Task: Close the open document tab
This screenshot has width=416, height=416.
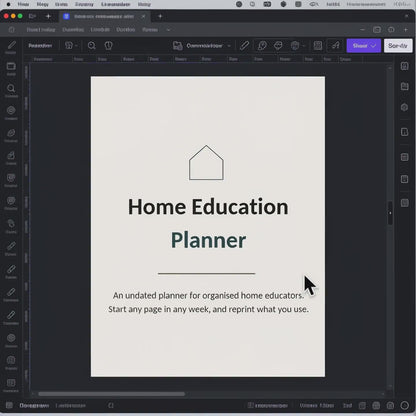Action: pos(143,16)
